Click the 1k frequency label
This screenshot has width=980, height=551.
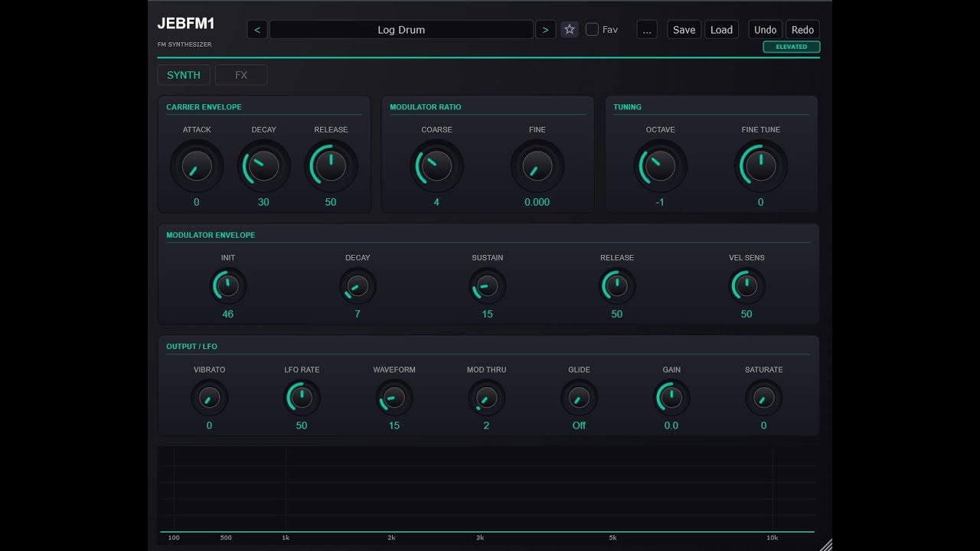(286, 538)
